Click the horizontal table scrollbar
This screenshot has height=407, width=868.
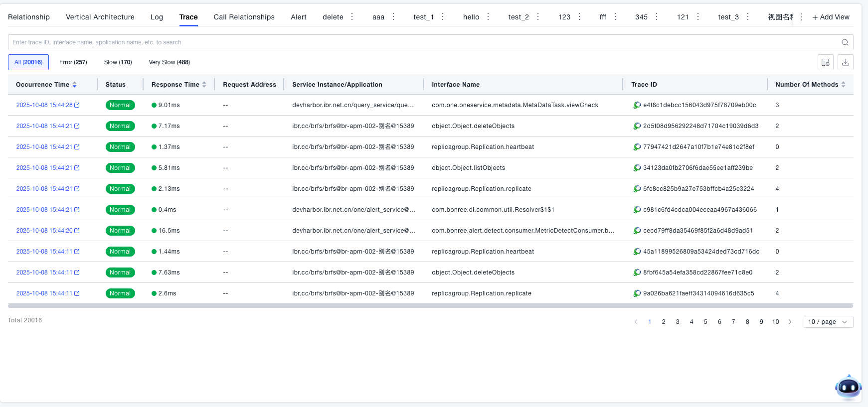(430, 306)
